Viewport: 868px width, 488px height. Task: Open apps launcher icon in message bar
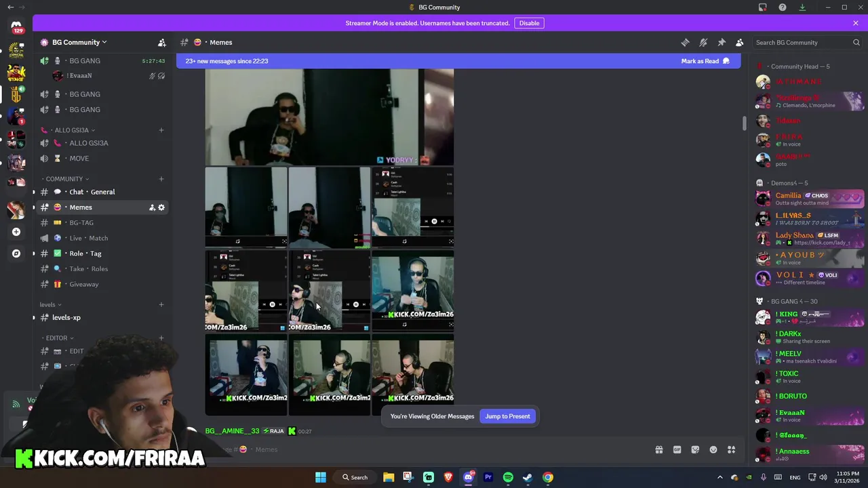point(732,449)
